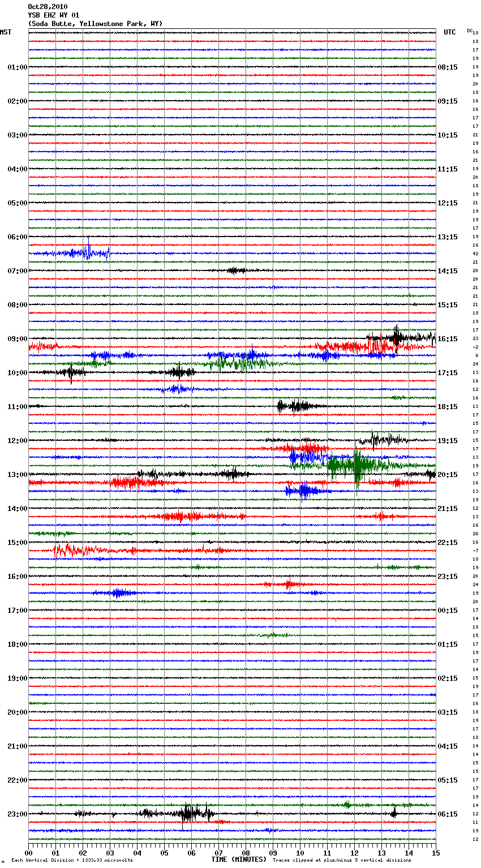
Task: Select the '10:00' MST hour label
Action: (x=17, y=373)
